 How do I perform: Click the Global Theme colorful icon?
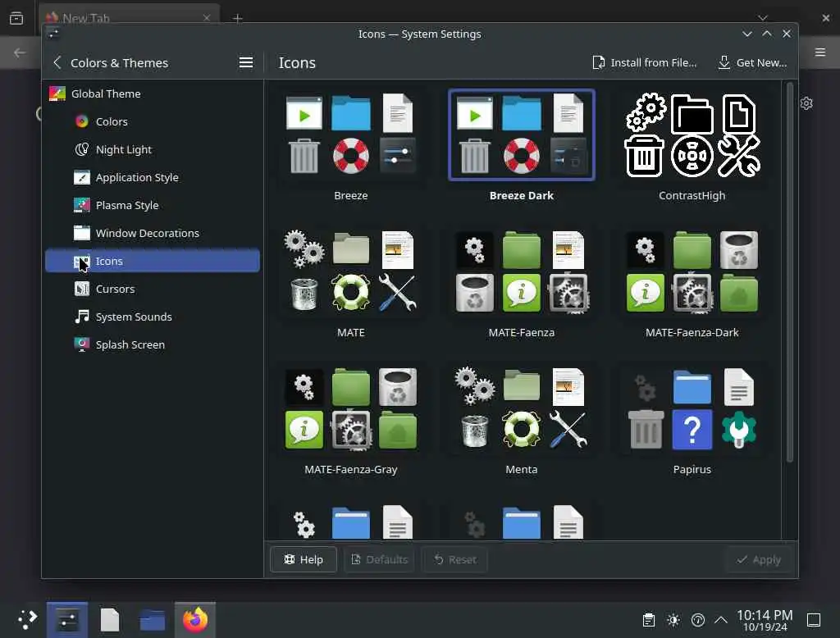tap(57, 93)
